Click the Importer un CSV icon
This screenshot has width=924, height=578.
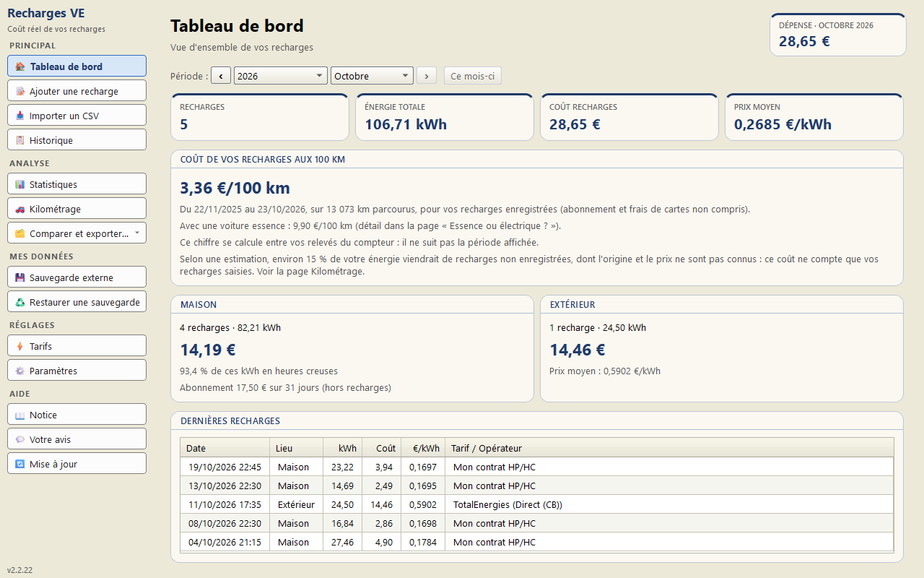20,116
